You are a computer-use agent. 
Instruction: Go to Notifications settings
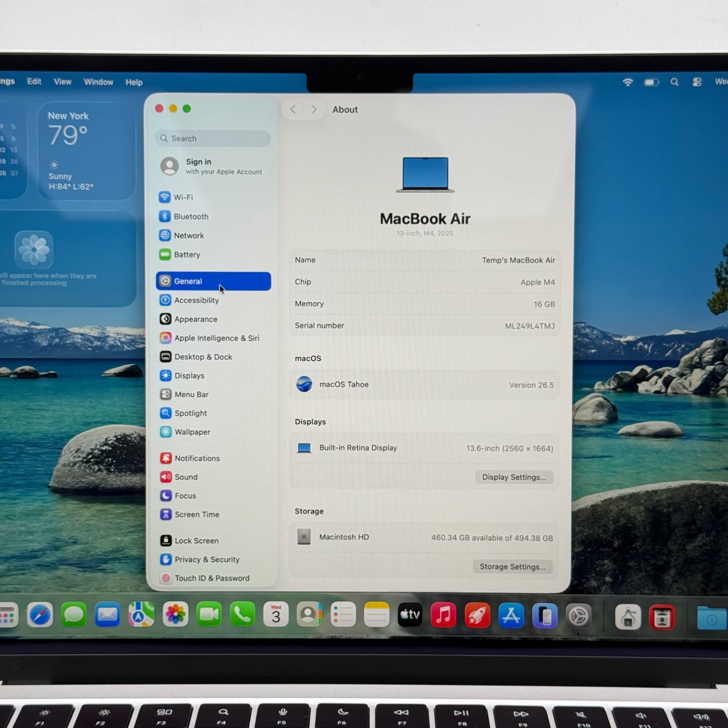(214, 458)
